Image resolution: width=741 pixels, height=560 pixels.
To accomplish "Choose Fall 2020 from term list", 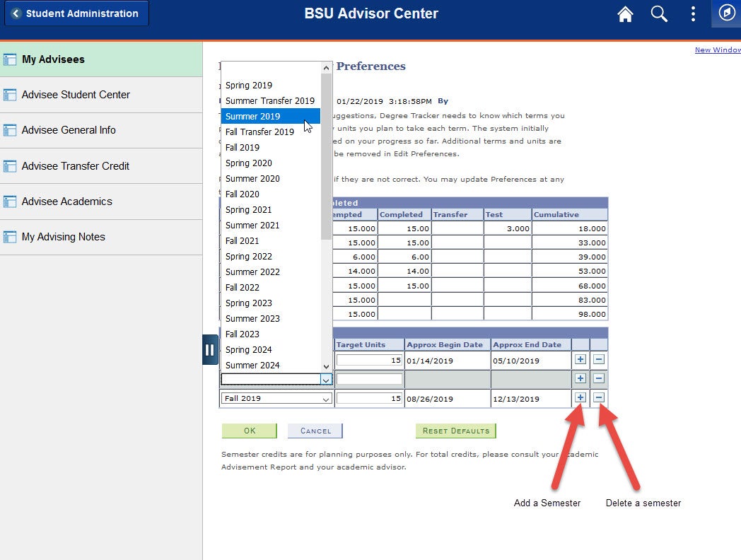I will point(270,194).
